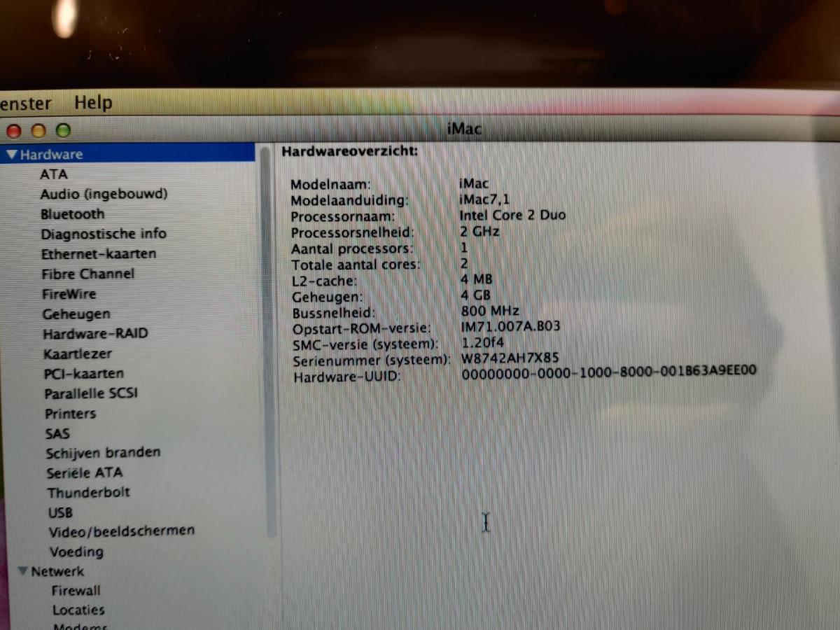Select USB in the sidebar

point(60,512)
